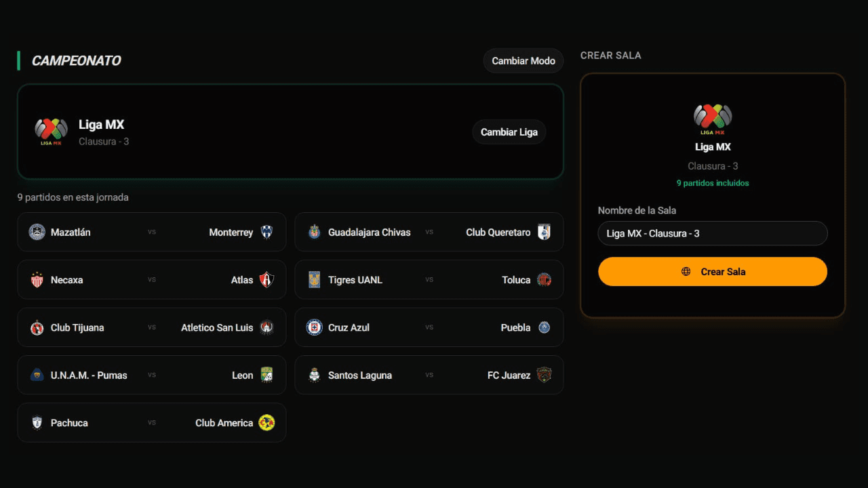Click the Guadalajara Chivas team name
This screenshot has height=488, width=868.
point(370,232)
